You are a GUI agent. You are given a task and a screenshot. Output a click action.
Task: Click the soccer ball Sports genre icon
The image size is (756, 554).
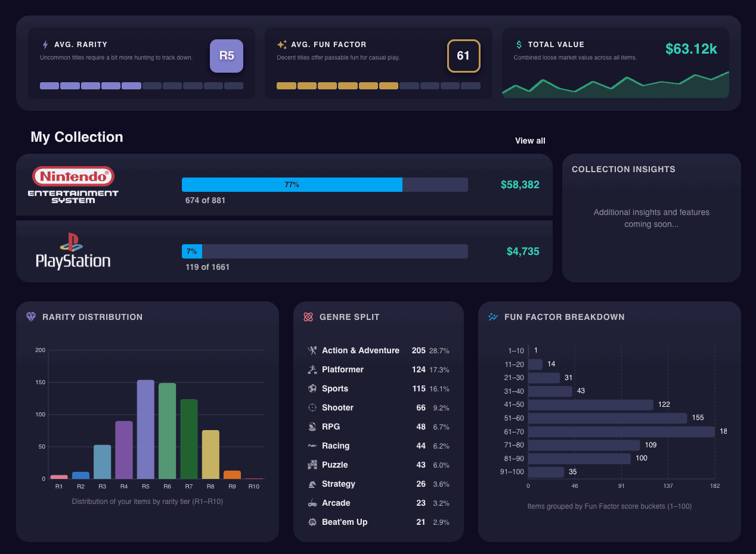click(x=311, y=388)
